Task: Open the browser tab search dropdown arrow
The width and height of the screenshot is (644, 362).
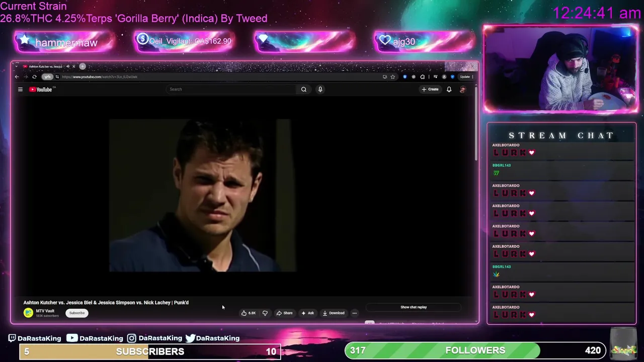Action: 17,66
